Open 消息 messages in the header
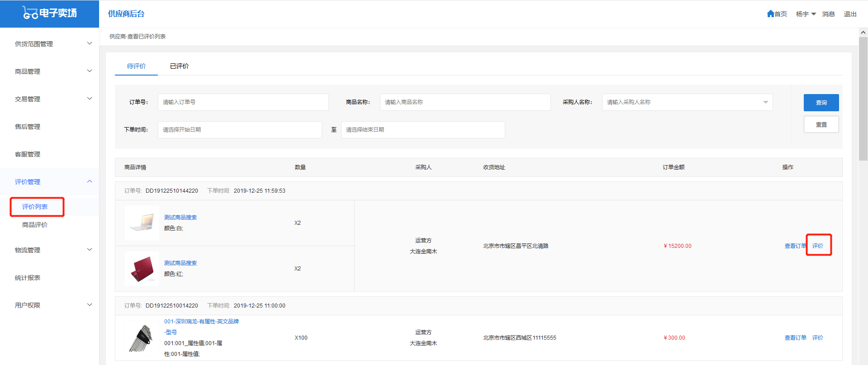Screen dimensions: 868x365 829,14
